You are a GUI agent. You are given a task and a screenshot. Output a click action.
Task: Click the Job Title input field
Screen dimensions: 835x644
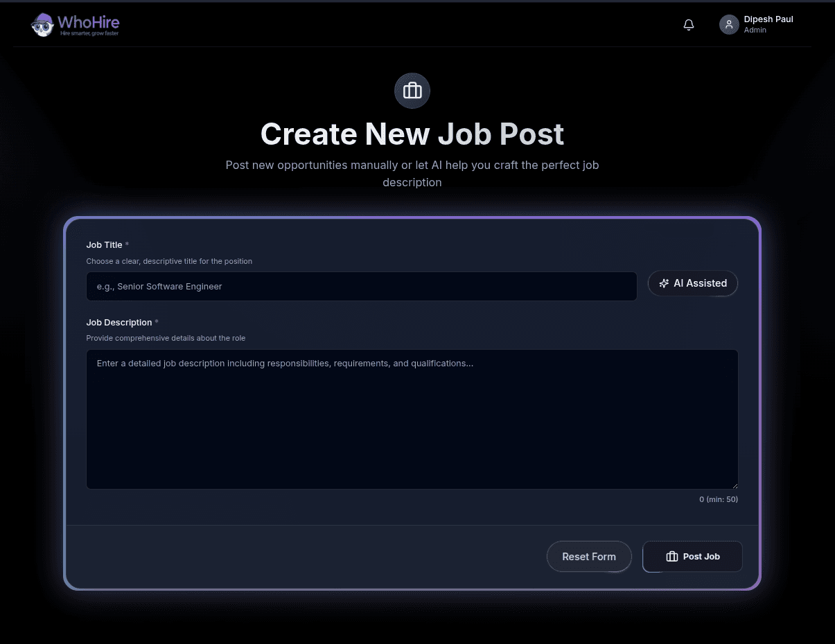[362, 286]
